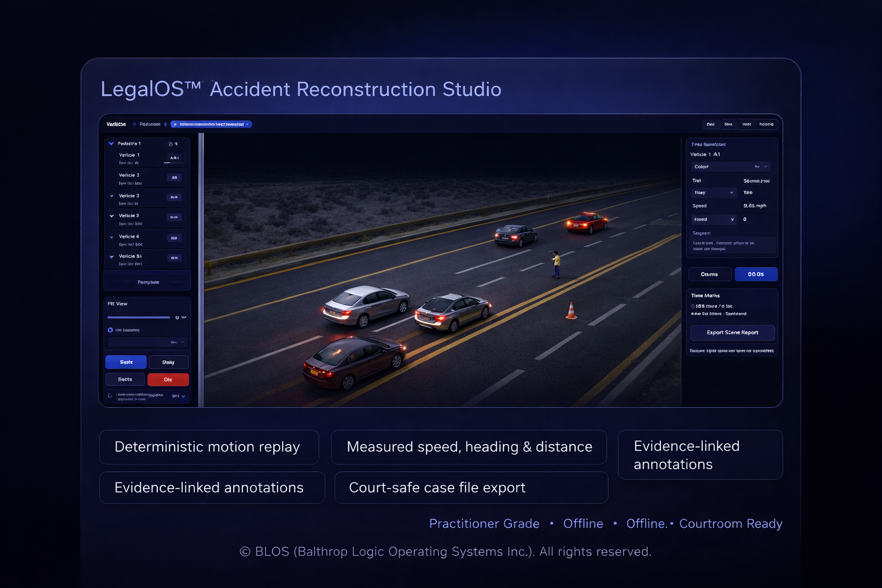
Task: Click the badge icon next to Vehicle 5
Action: 175,257
